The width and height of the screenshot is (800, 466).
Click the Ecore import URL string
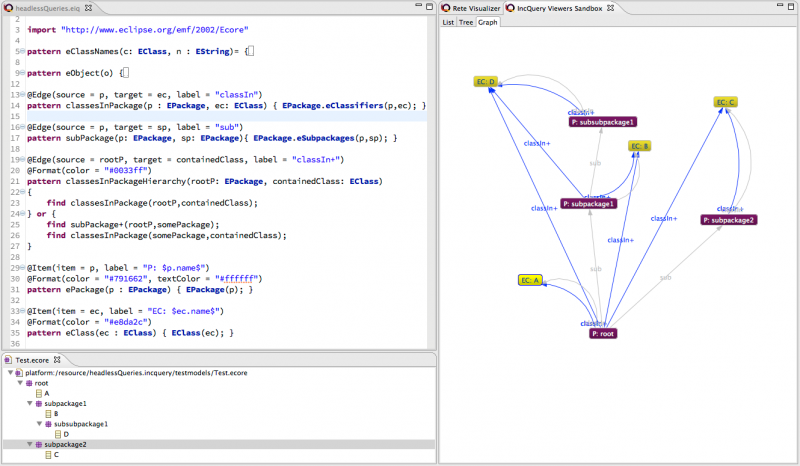tap(155, 30)
